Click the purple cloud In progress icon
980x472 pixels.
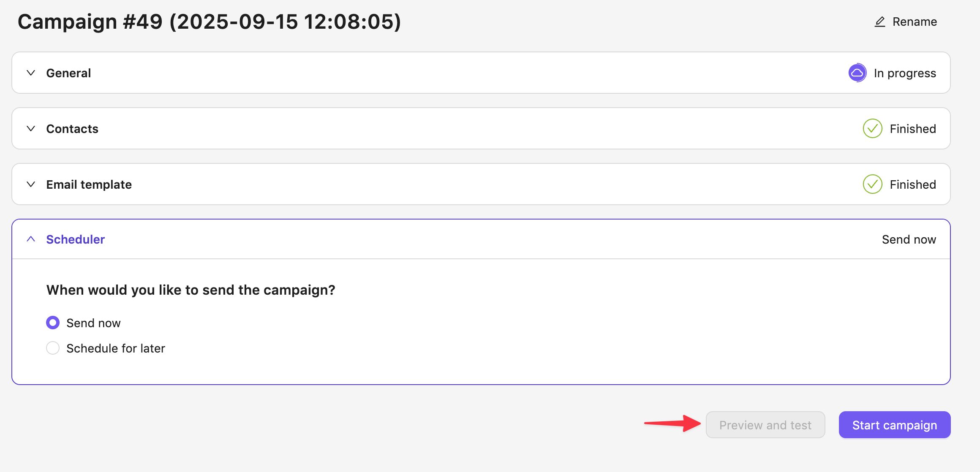coord(857,73)
